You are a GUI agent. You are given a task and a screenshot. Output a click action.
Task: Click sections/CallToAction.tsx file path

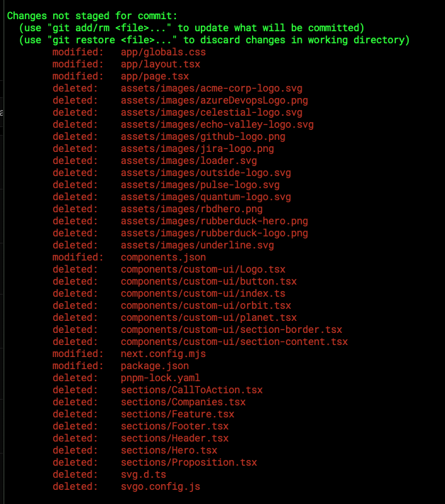(x=192, y=390)
